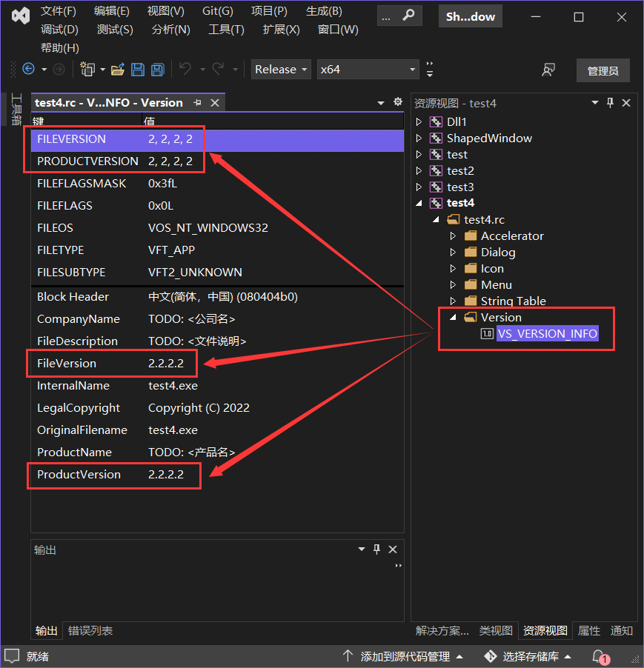The width and height of the screenshot is (644, 668).
Task: Click the save file icon
Action: coord(138,70)
